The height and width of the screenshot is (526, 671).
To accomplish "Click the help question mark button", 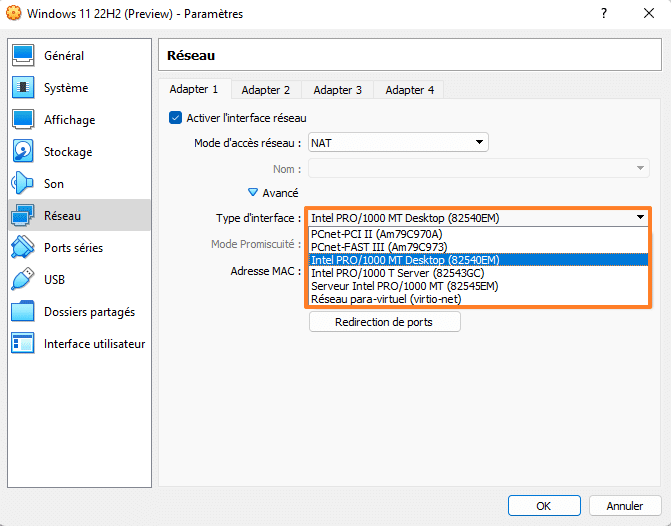I will [604, 14].
